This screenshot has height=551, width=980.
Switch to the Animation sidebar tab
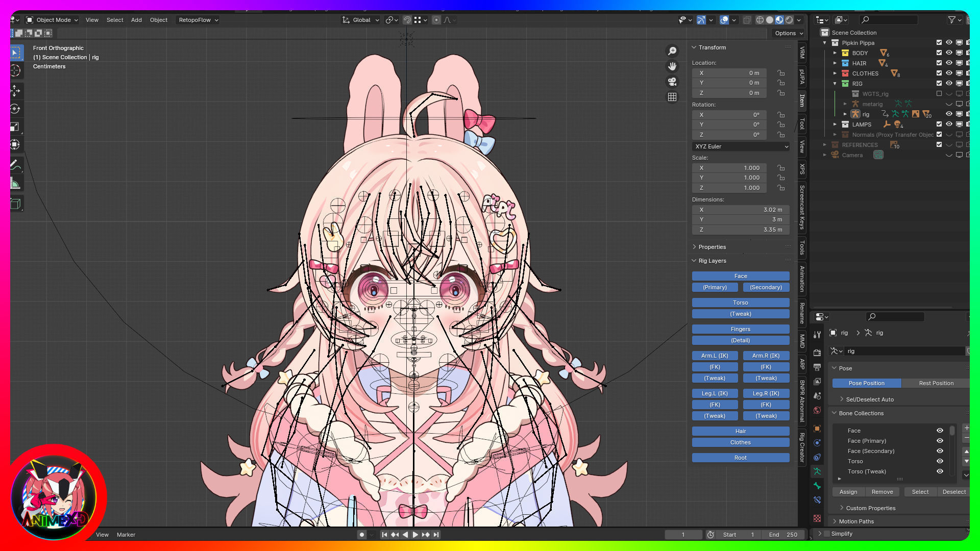[802, 279]
